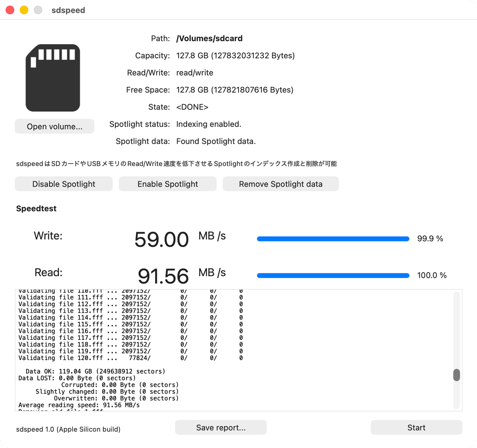Click the 99.9 % write percentage

click(x=430, y=239)
